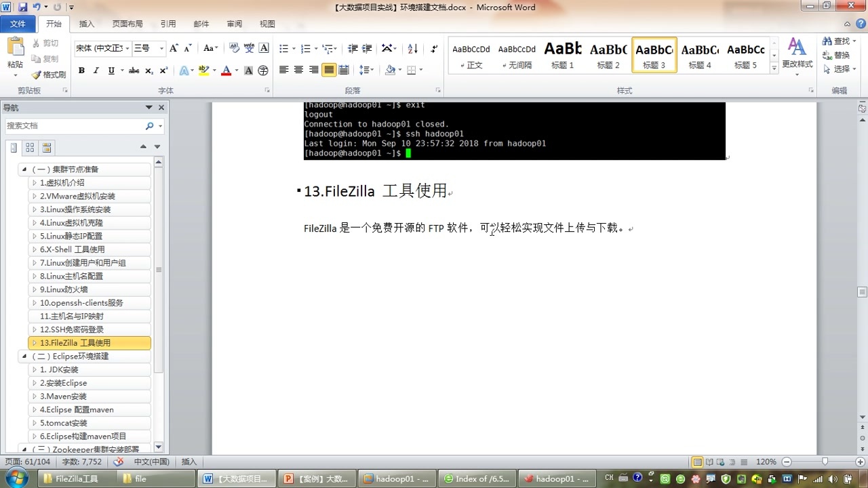868x488 pixels.
Task: Click the bullet list icon
Action: point(284,49)
